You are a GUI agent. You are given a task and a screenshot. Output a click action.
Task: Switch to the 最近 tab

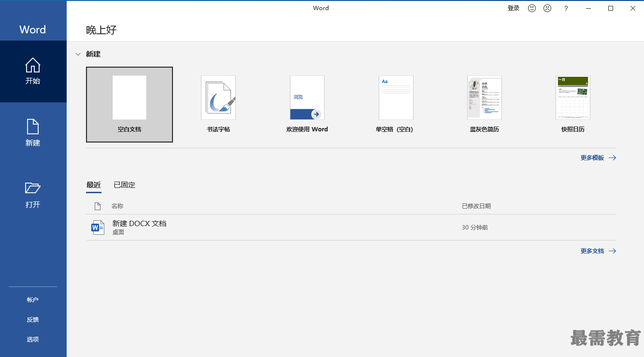pyautogui.click(x=94, y=185)
